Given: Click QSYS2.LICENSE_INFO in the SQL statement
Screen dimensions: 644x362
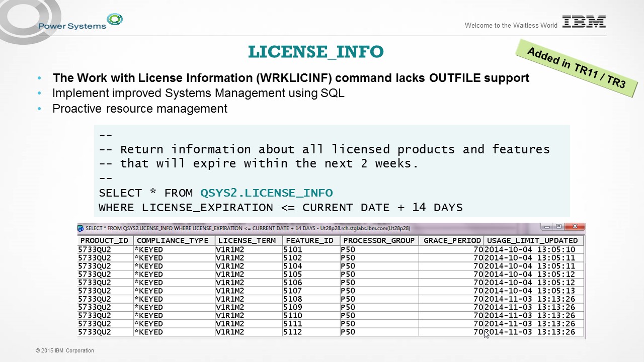Looking at the screenshot, I should click(x=266, y=193).
